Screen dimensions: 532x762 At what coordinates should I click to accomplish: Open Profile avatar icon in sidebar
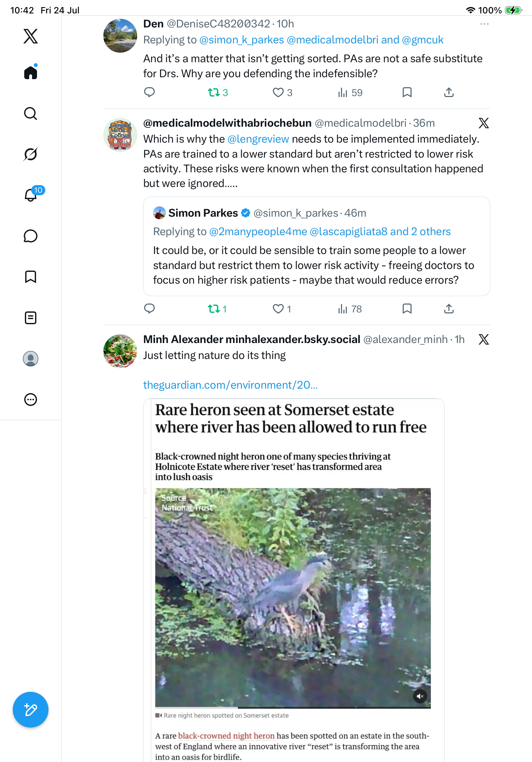(31, 359)
